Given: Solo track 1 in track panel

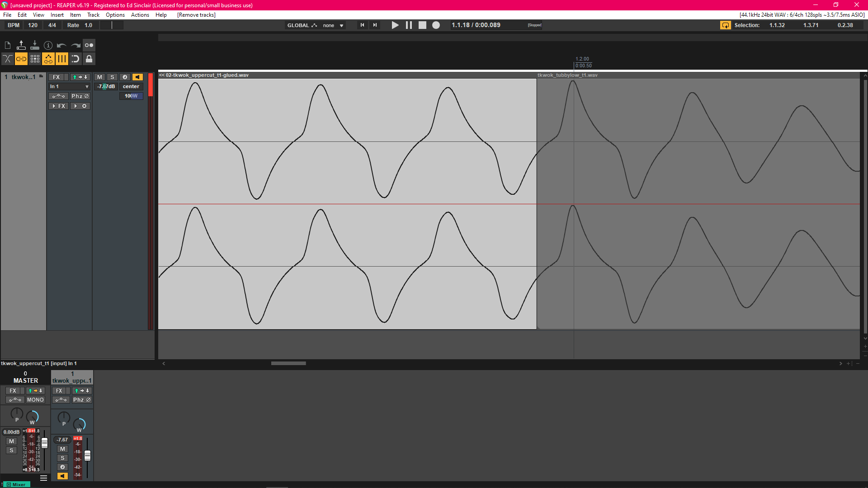Looking at the screenshot, I should pyautogui.click(x=112, y=77).
